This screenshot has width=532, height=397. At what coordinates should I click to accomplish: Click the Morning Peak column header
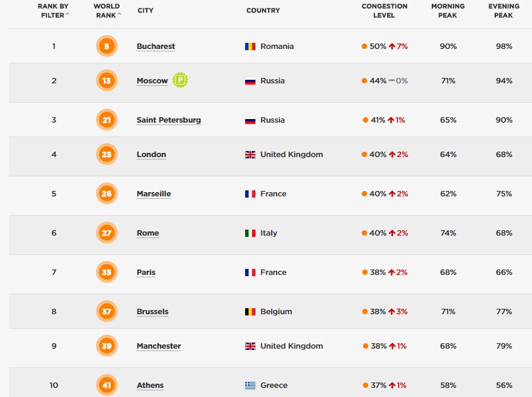447,11
